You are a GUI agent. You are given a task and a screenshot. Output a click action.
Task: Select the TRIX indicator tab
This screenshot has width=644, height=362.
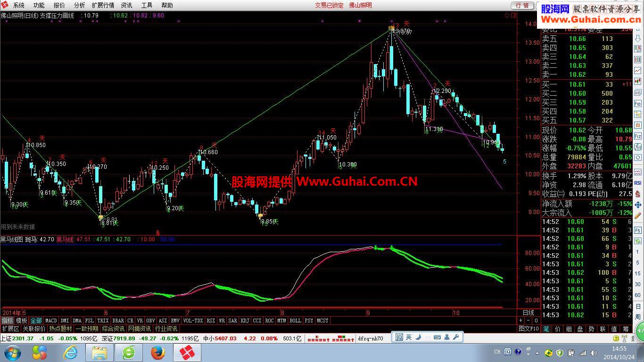[103, 321]
